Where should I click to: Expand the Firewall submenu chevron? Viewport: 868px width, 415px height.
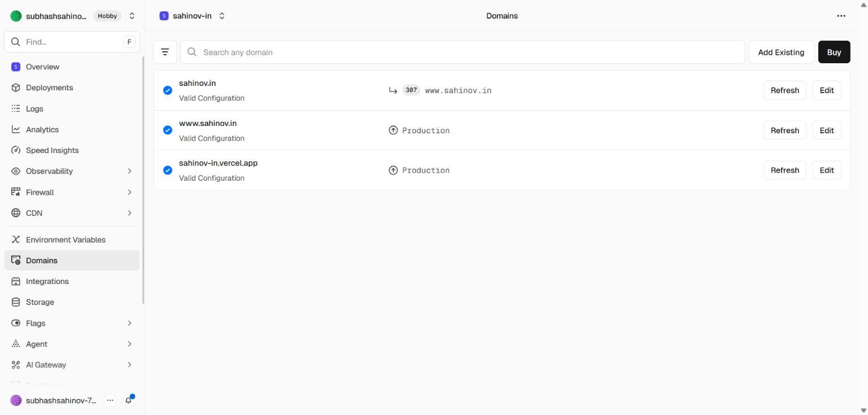(x=129, y=192)
